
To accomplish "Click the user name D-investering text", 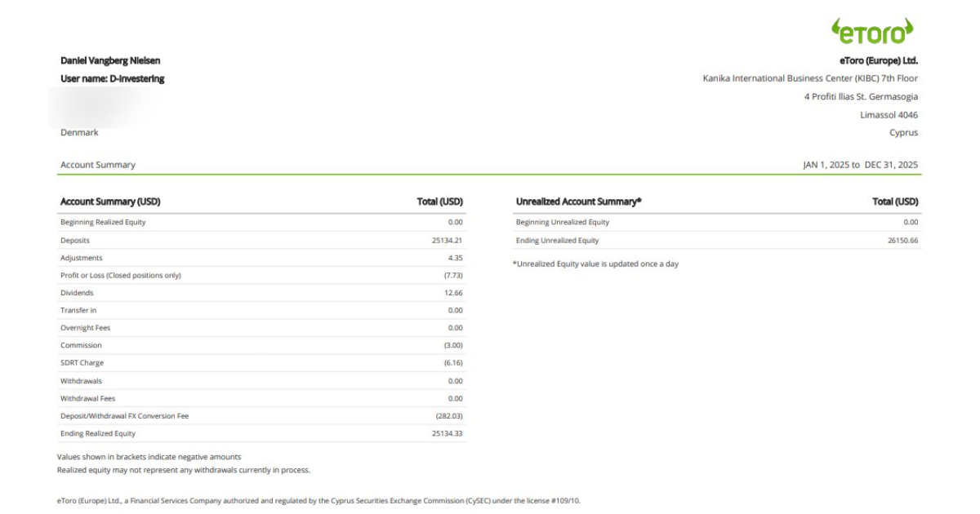I will (113, 78).
